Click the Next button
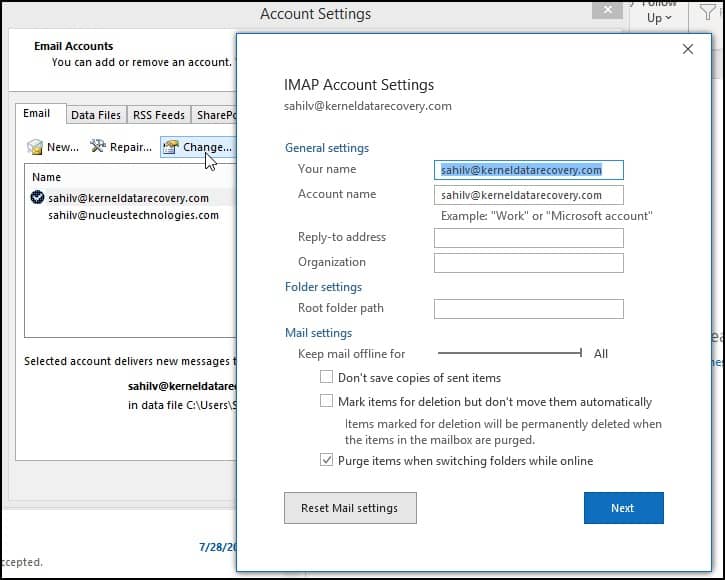Screen dimensions: 725x580 coord(623,508)
